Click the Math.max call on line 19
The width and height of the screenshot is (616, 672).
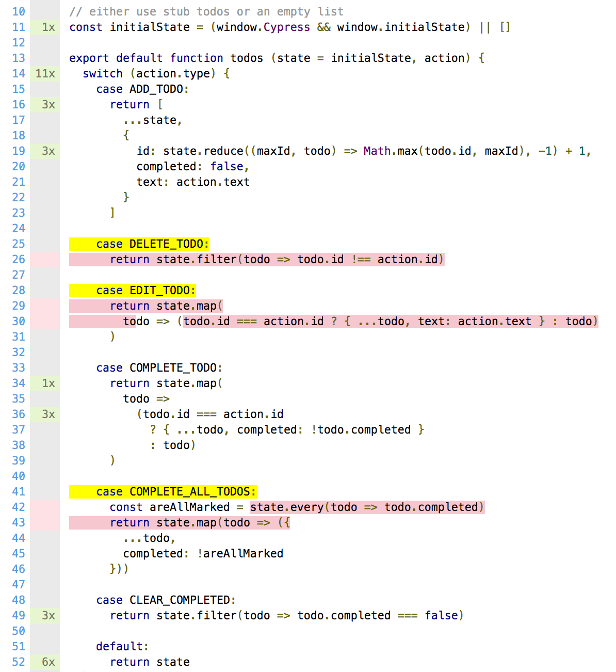tap(390, 151)
